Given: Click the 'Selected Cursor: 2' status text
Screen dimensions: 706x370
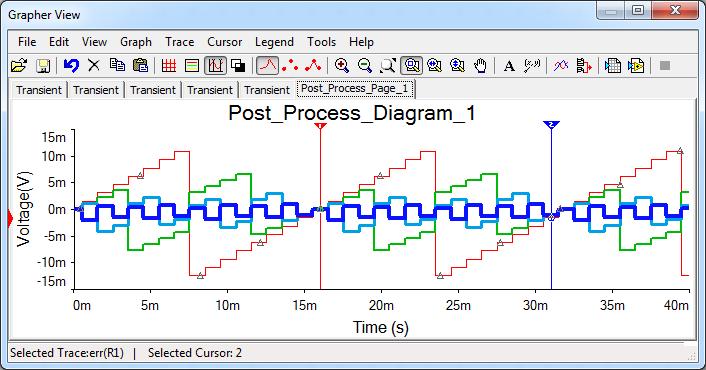Looking at the screenshot, I should point(195,352).
